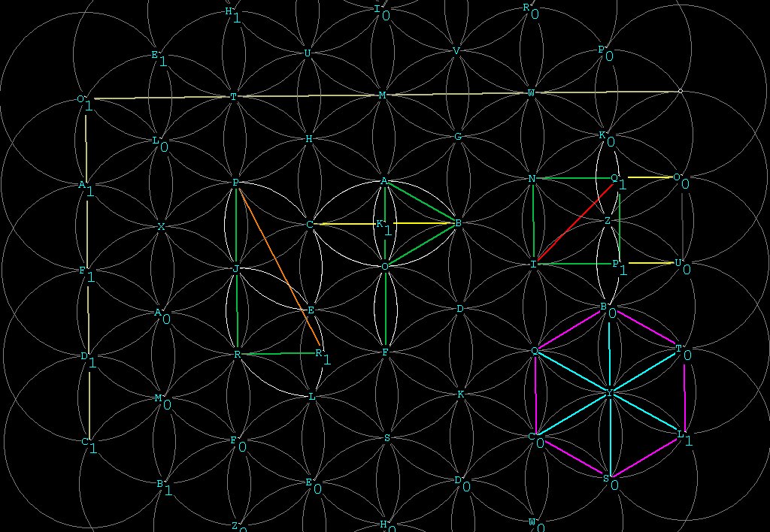
Task: Select point T on the top horizontal line
Action: (233, 97)
